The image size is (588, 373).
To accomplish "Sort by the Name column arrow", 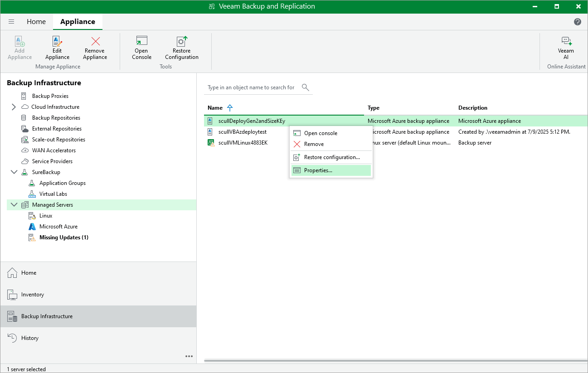I will tap(230, 108).
